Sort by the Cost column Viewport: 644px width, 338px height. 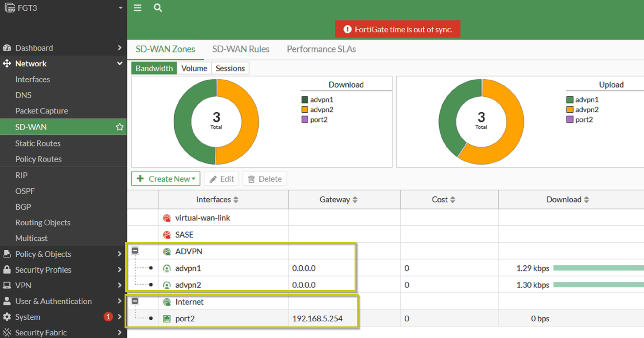[x=453, y=200]
